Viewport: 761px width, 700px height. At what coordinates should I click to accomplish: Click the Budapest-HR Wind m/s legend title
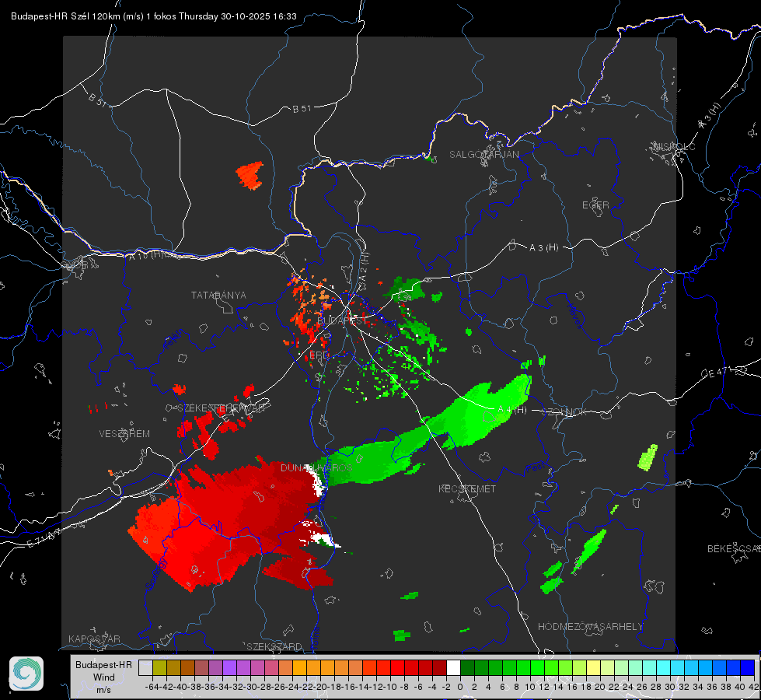click(x=103, y=677)
